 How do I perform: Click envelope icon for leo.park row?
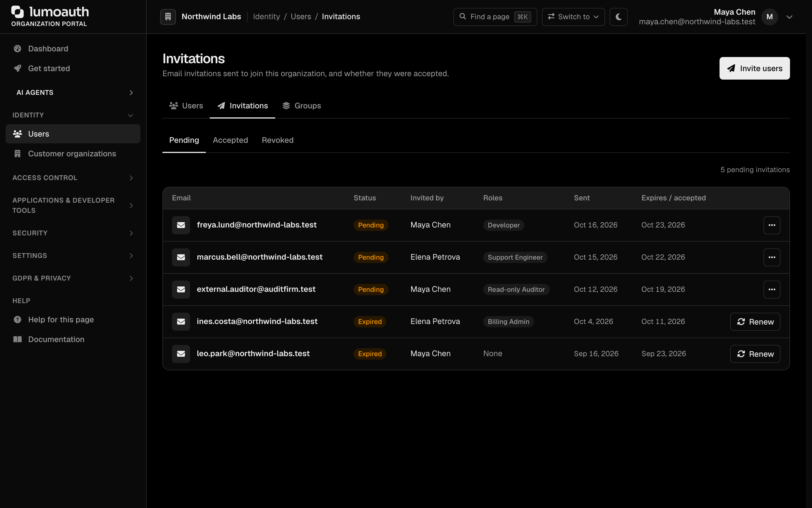181,354
